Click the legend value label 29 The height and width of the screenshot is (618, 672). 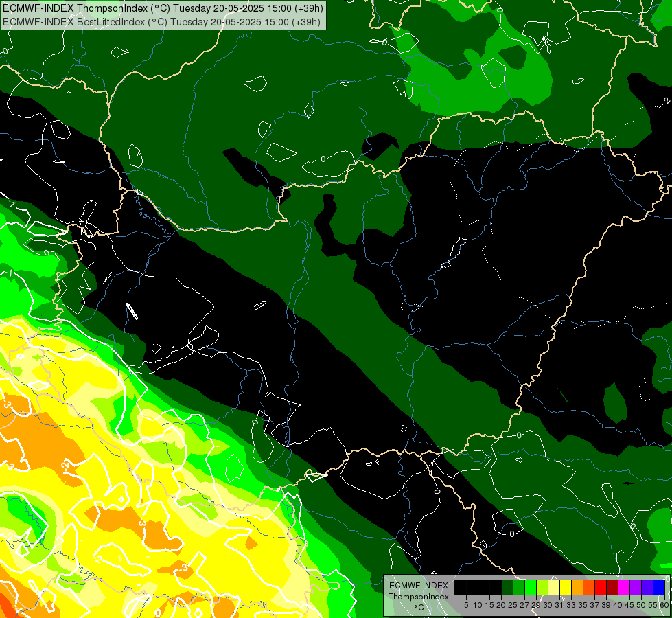pyautogui.click(x=536, y=605)
